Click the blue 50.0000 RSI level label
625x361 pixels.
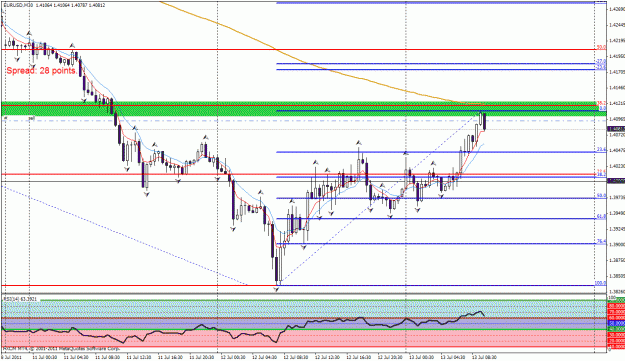pyautogui.click(x=616, y=324)
